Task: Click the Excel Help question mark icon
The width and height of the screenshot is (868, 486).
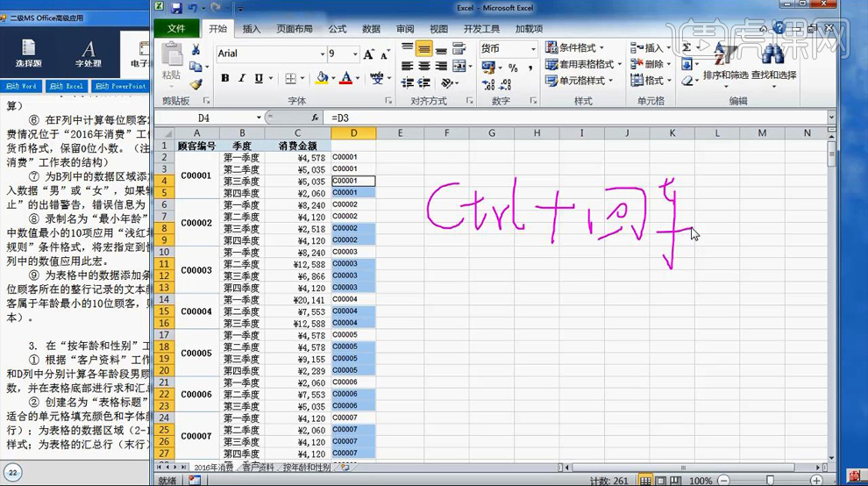Action: coord(779,28)
